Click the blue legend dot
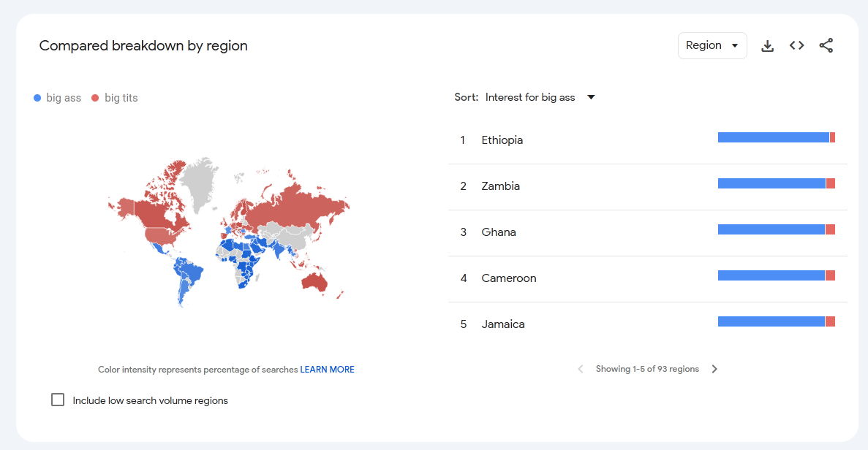Screen dimensions: 868x450 [x=37, y=98]
